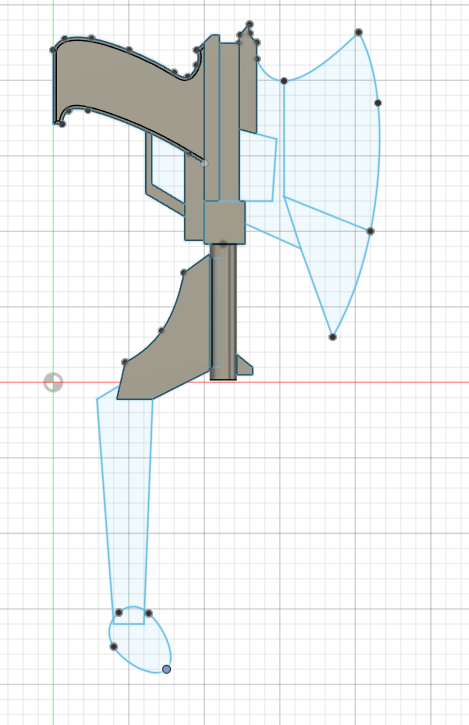The image size is (469, 725).
Task: Click the topmost spline point of the spike
Action: click(250, 24)
